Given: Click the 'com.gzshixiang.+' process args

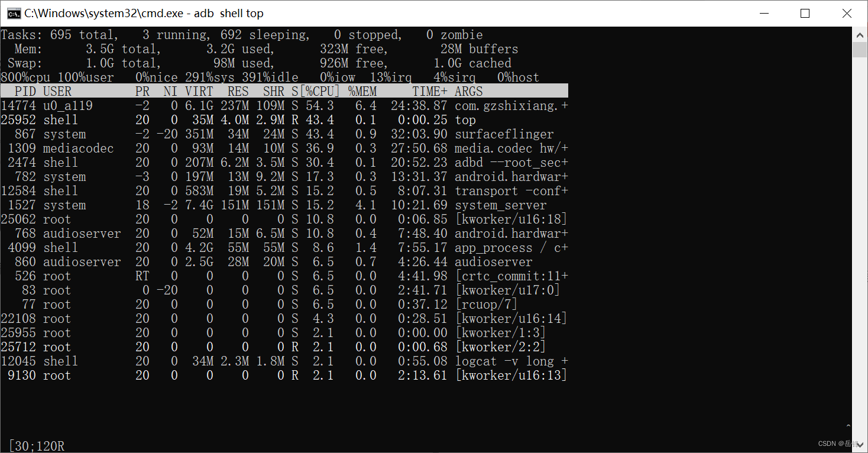Looking at the screenshot, I should tap(511, 105).
